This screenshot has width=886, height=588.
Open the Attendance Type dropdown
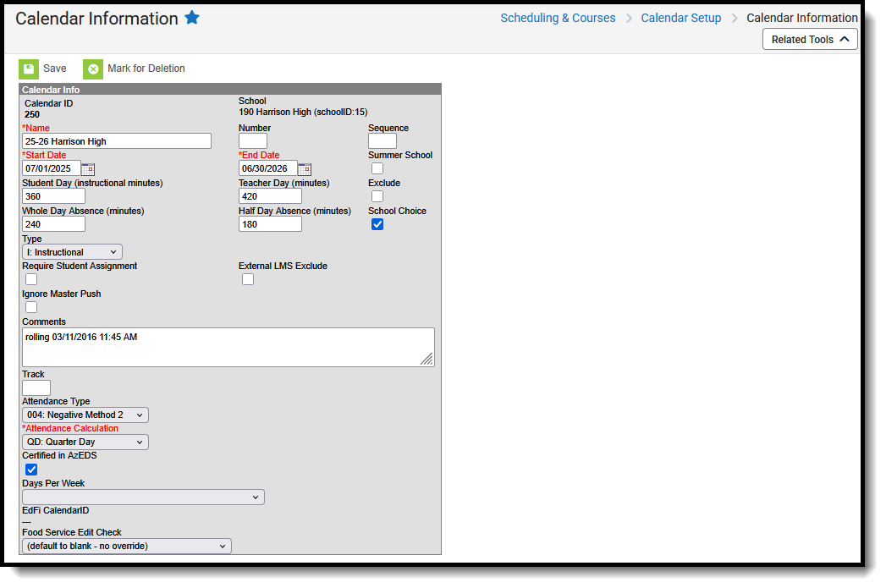tap(85, 415)
